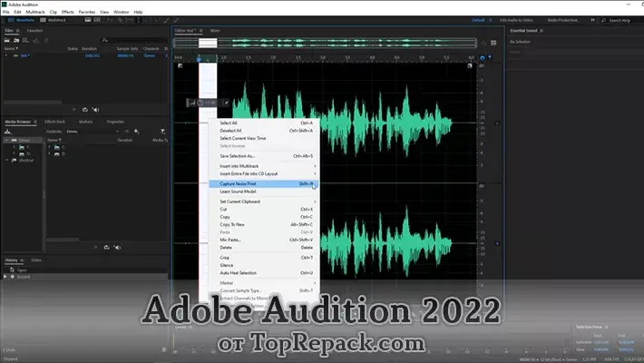Click the Import File icon in Files panel

tap(16, 40)
